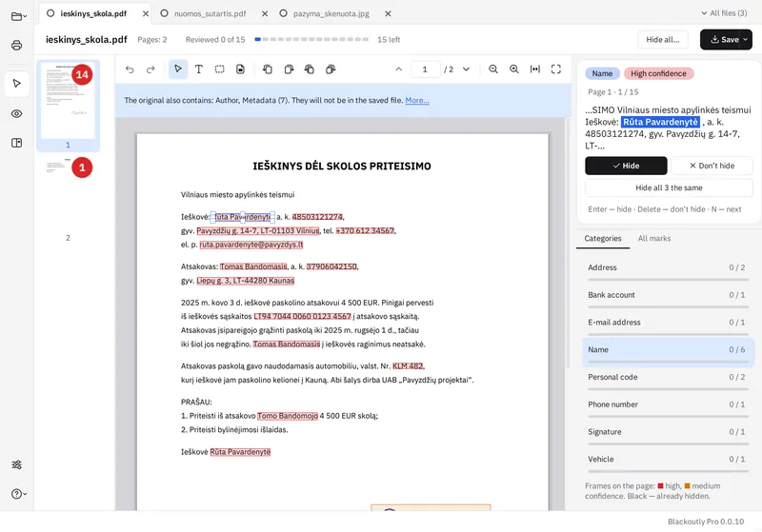Select the Phone number category row
The height and width of the screenshot is (532, 762).
[669, 405]
